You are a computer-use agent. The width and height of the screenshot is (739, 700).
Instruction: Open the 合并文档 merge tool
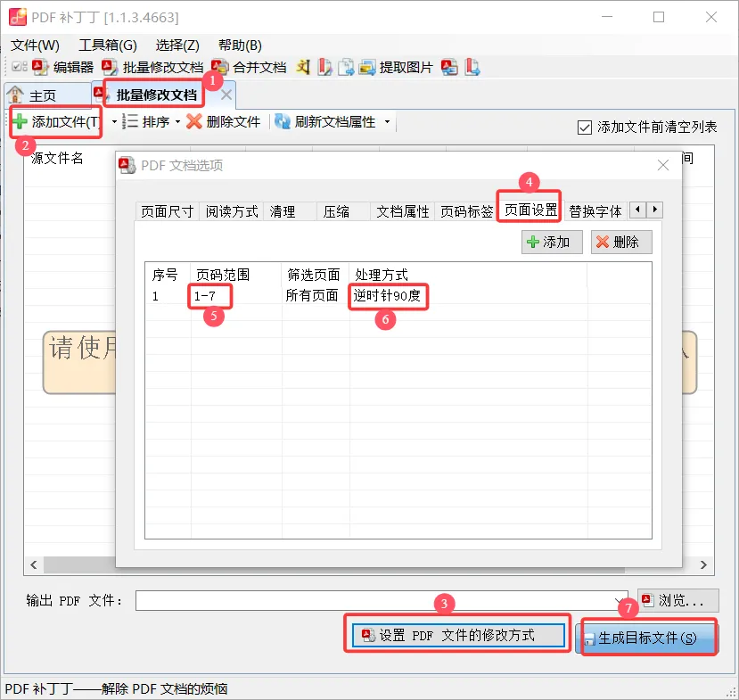point(249,68)
